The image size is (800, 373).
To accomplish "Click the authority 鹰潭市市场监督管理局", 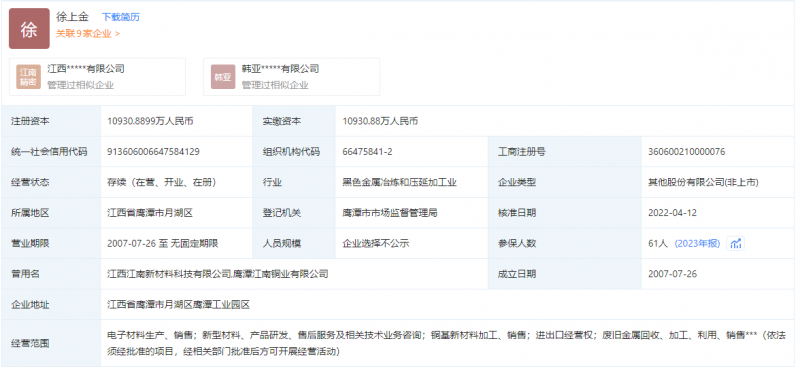I will coord(390,213).
